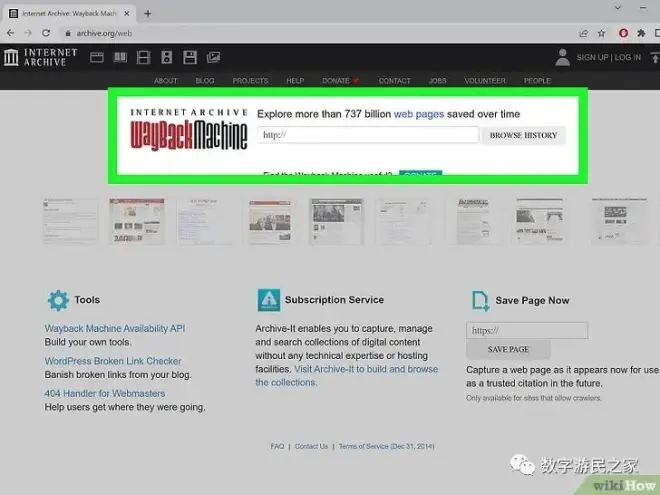Go back with the browser back arrow
Image resolution: width=660 pixels, height=495 pixels.
11,33
